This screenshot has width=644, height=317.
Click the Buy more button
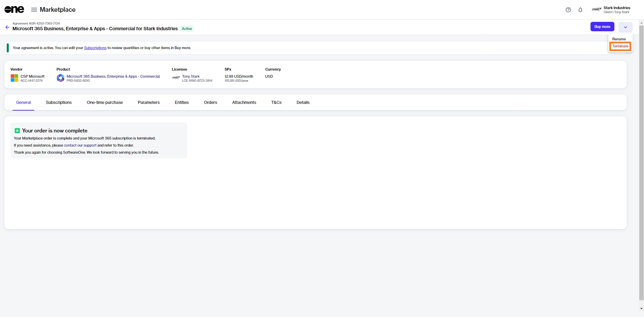tap(602, 27)
